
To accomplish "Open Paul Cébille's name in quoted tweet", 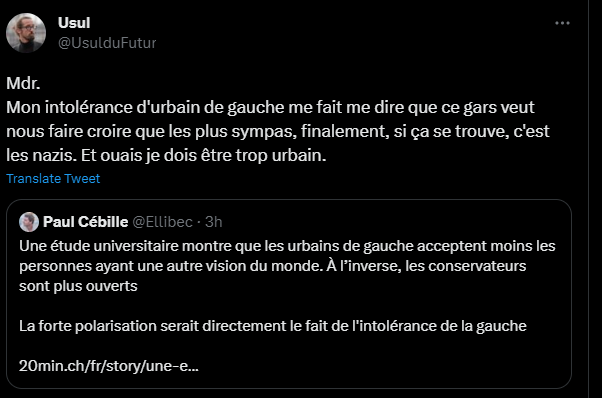I will coord(86,222).
